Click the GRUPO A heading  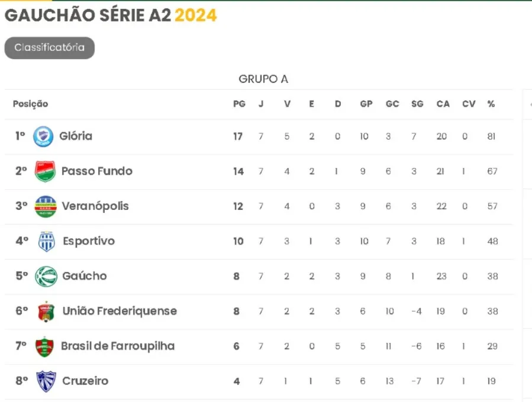(263, 79)
